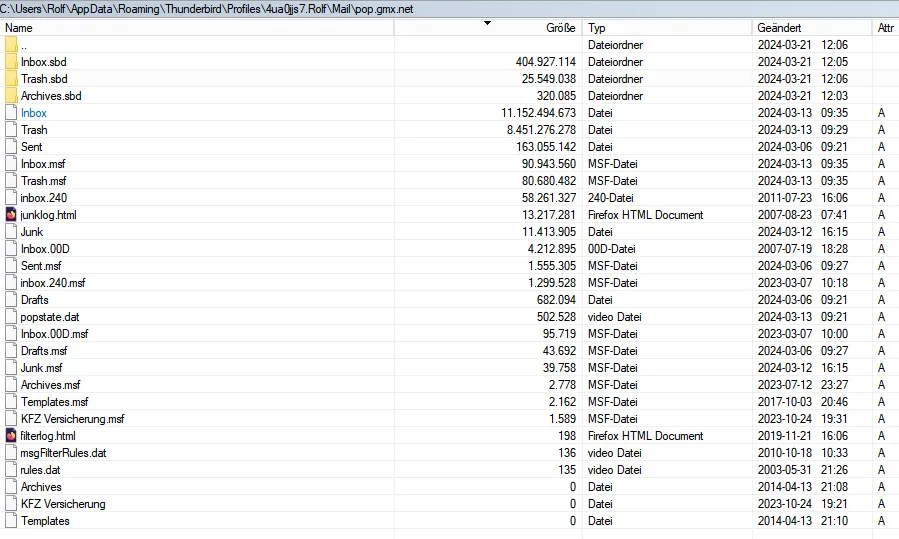Click the size value 58.261.327

coord(548,198)
